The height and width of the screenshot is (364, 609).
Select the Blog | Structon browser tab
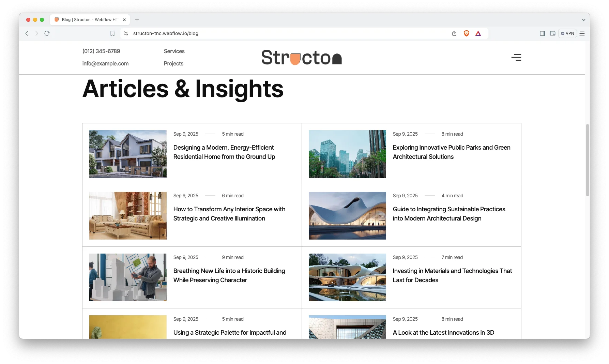[89, 20]
